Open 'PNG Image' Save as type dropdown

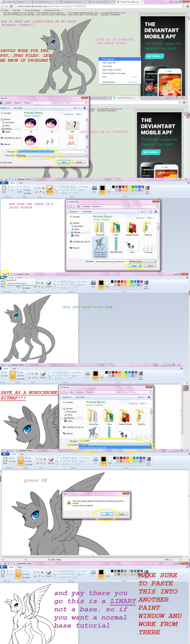tap(51, 155)
